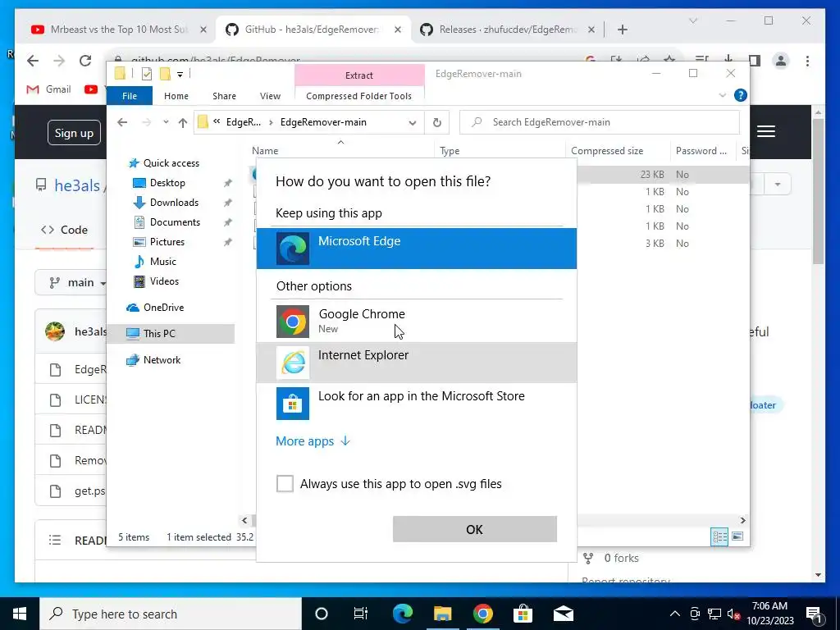This screenshot has width=840, height=630.
Task: Open Explorer help via question mark icon
Action: pyautogui.click(x=741, y=95)
